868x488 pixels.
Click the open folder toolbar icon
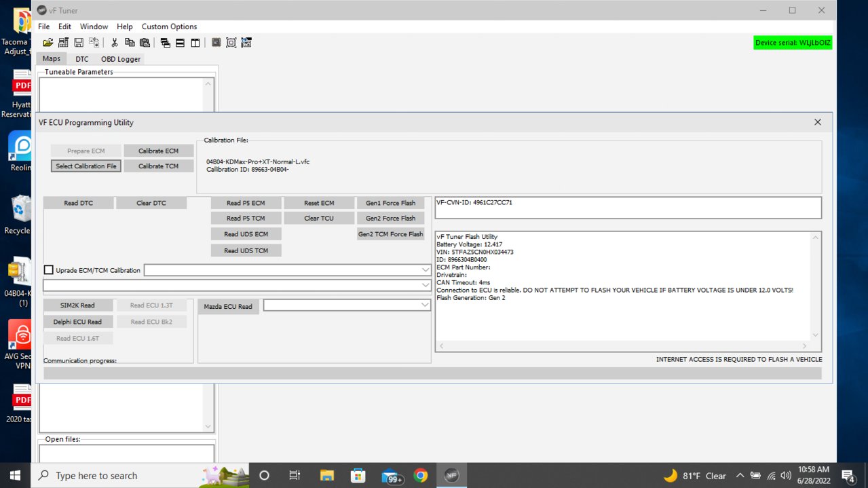tap(48, 42)
